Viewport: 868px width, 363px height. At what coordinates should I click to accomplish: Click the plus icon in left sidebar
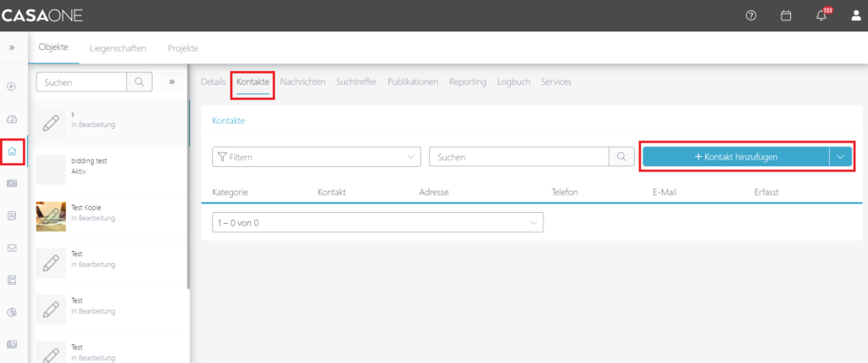(x=12, y=87)
